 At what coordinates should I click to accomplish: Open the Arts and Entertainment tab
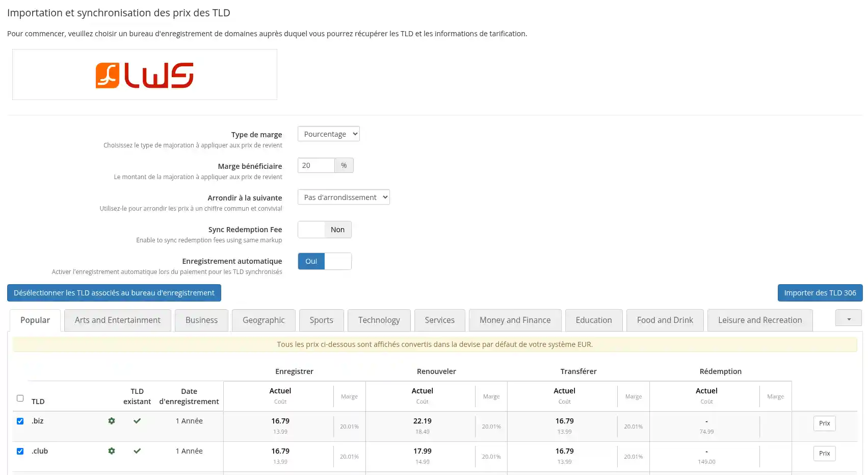pyautogui.click(x=118, y=320)
